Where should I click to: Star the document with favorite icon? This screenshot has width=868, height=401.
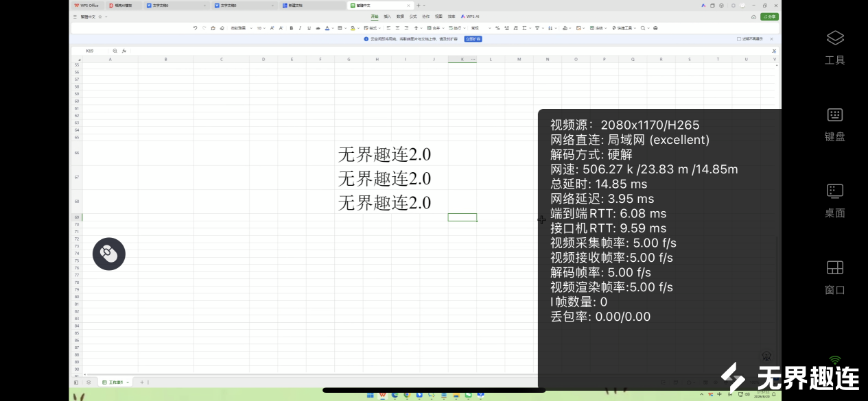(100, 16)
